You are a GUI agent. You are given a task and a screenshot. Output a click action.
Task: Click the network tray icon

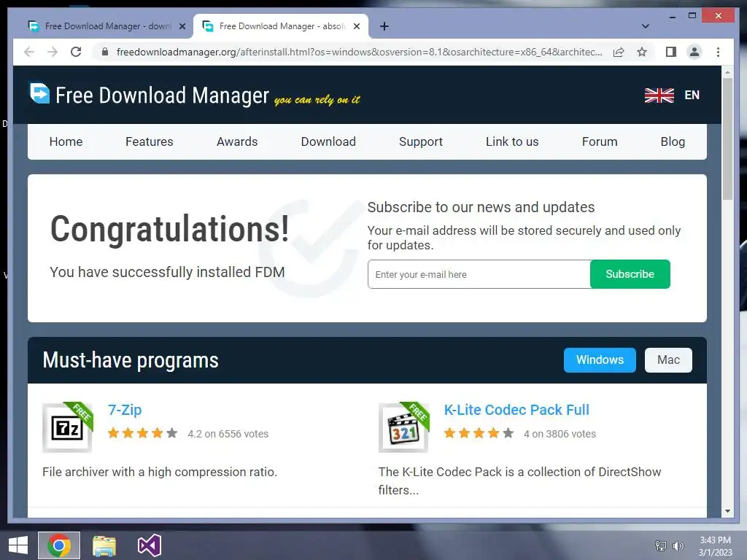coord(661,545)
